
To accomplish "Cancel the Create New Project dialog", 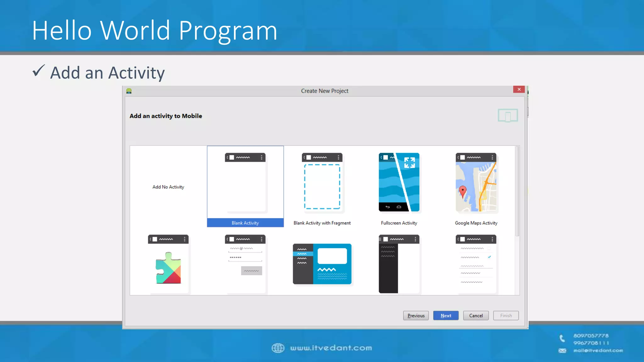I will point(476,315).
